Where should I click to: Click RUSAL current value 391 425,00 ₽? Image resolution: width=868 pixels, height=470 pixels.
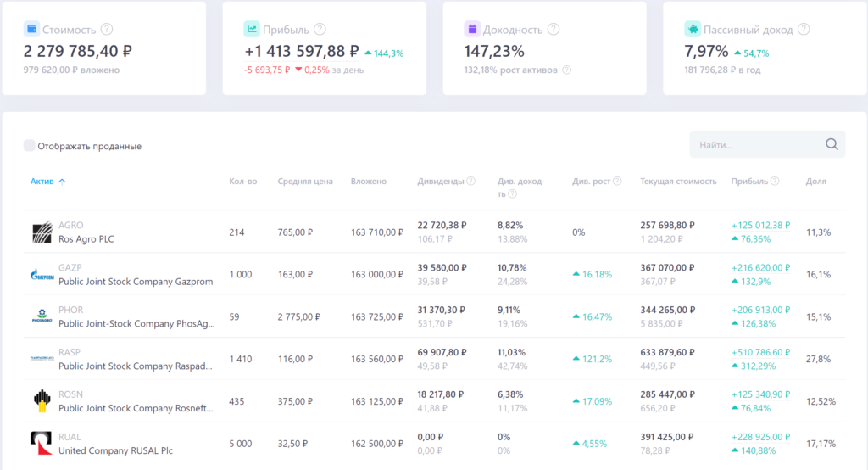668,437
